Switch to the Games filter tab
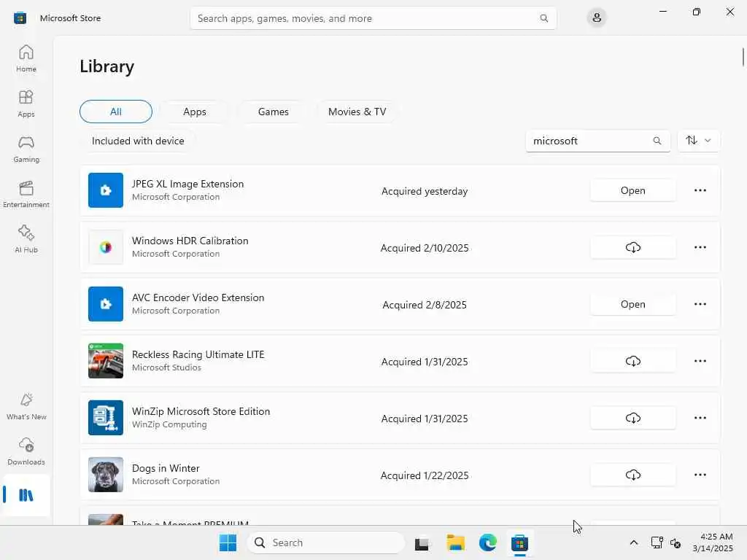Viewport: 747px width, 560px height. [273, 112]
